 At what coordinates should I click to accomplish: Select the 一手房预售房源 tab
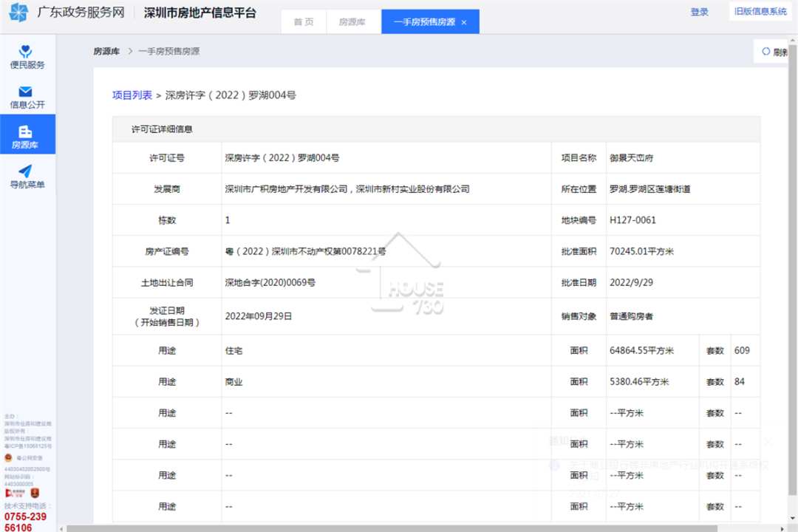coord(424,22)
